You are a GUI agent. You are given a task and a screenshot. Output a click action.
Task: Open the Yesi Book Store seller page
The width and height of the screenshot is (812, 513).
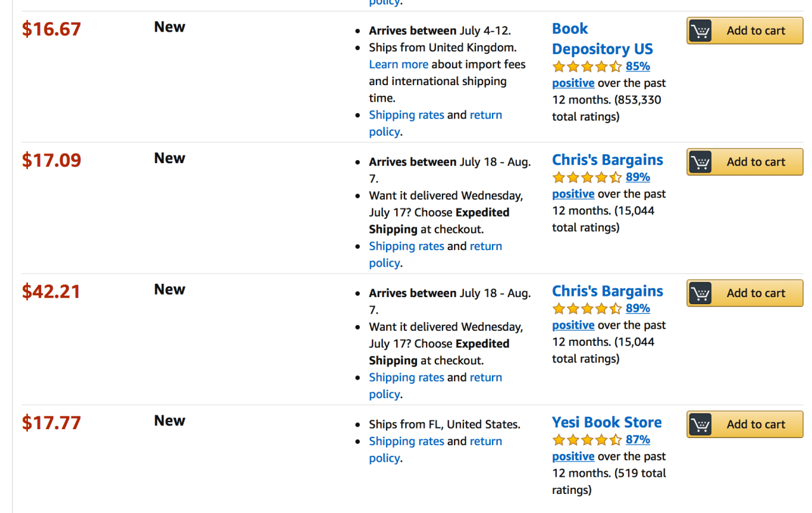tap(606, 422)
